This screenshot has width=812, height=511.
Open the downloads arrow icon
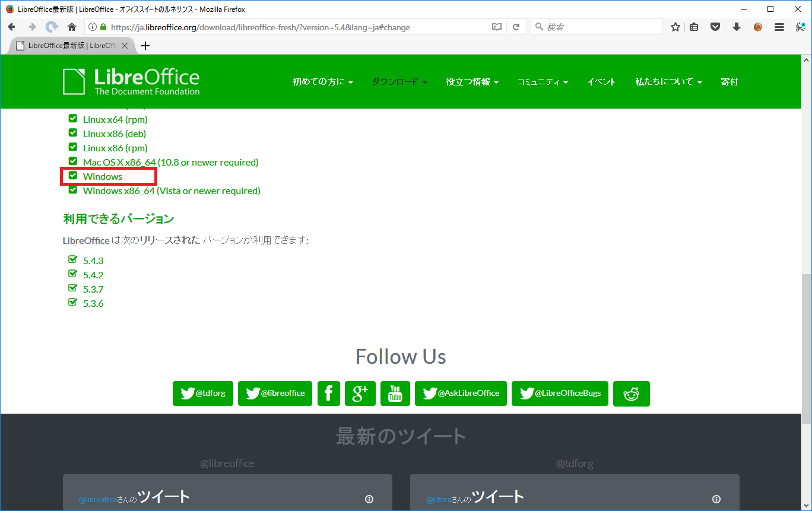pos(737,27)
